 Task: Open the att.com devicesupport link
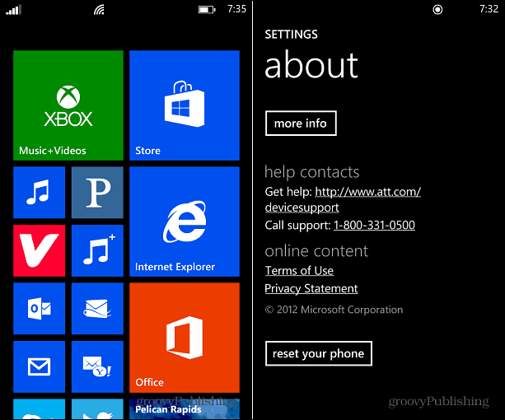[x=343, y=199]
